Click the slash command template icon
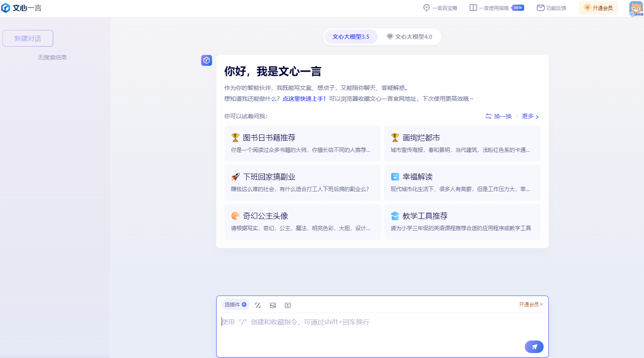This screenshot has width=644, height=358. coord(258,305)
